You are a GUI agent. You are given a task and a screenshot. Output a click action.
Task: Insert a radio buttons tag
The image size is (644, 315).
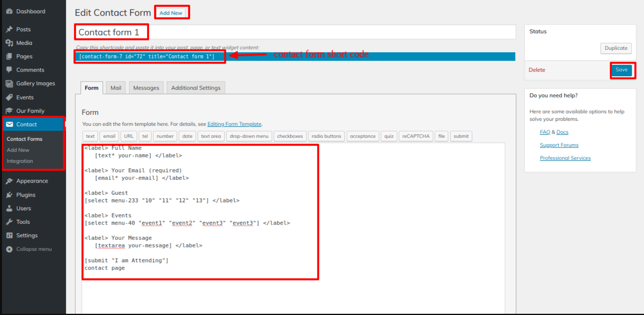(326, 136)
